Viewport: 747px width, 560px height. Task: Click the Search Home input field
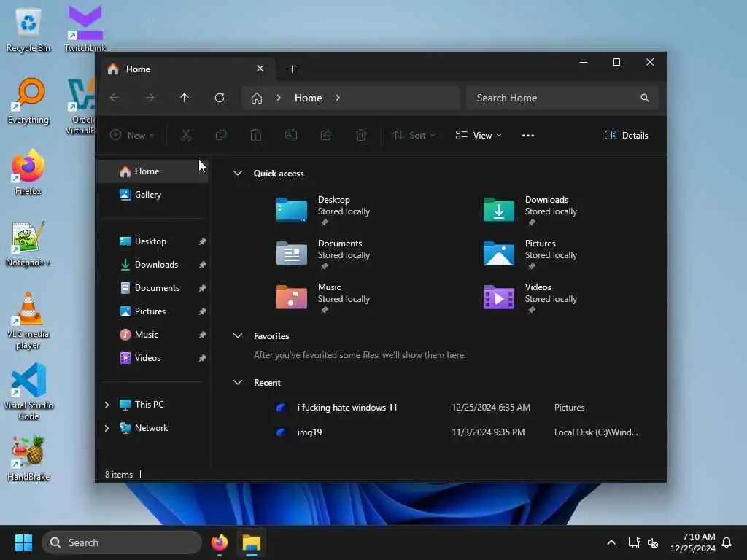[x=562, y=98]
